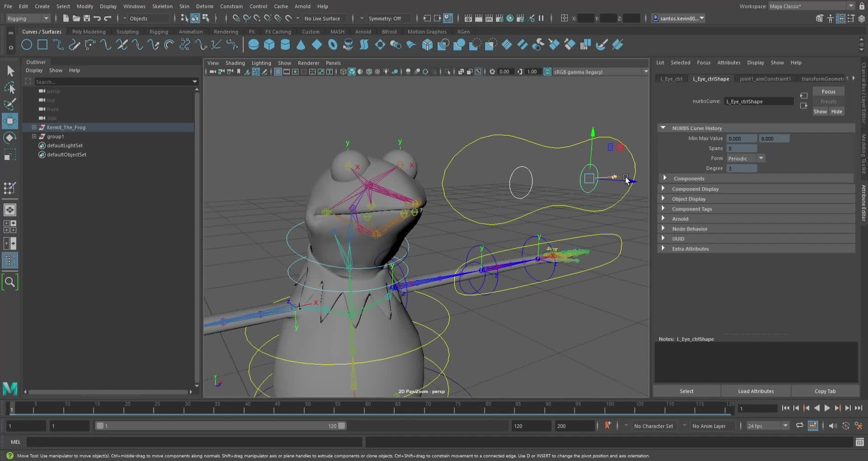
Task: Open the Workspace Maya Classic dropdown
Action: tap(811, 6)
